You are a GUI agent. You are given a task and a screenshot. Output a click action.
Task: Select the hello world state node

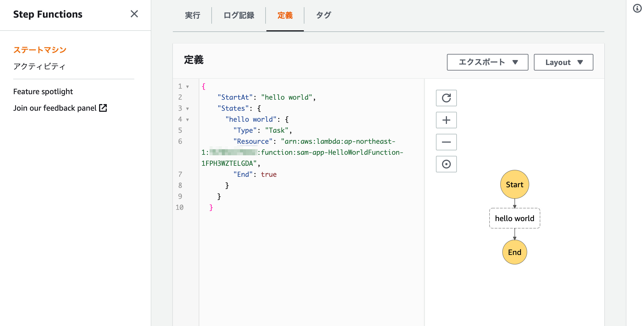point(514,218)
